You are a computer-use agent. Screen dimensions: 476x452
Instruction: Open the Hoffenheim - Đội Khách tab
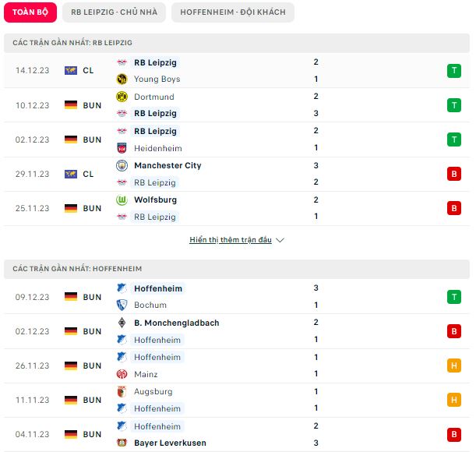233,12
